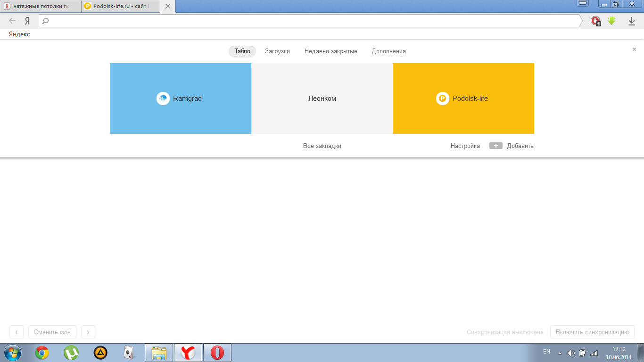Click the back arrow navigation button
The image size is (644, 362).
(x=12, y=21)
